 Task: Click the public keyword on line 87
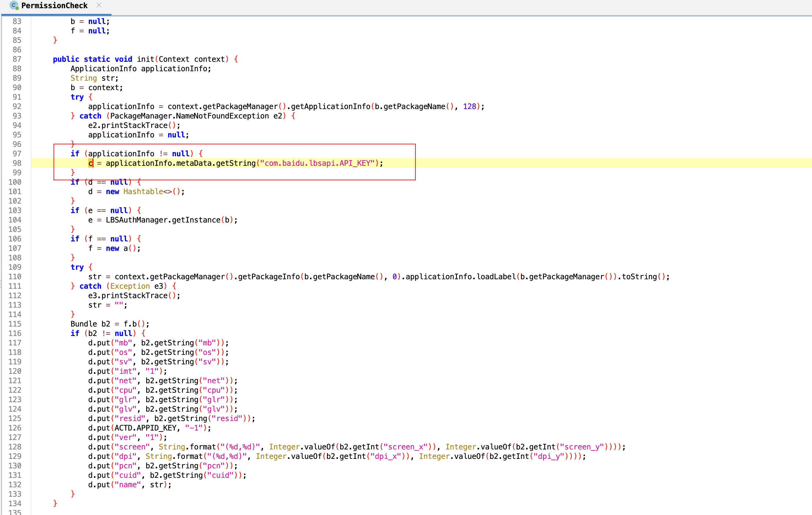[66, 59]
